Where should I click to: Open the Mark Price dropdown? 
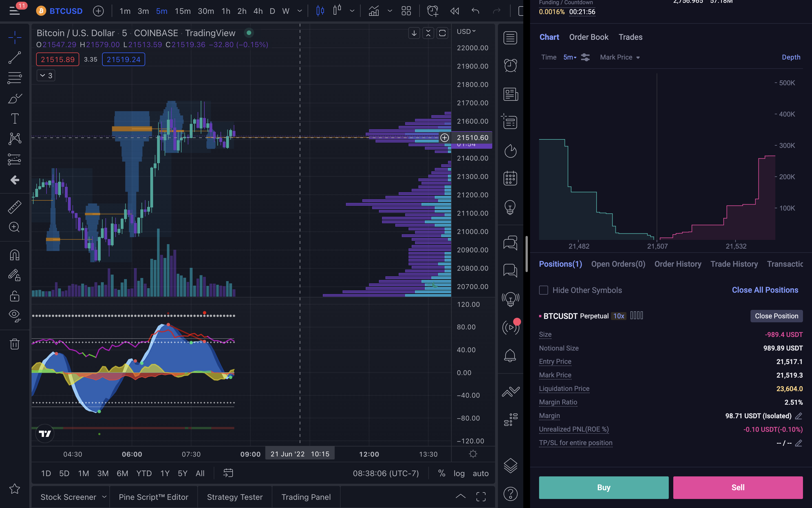(620, 58)
